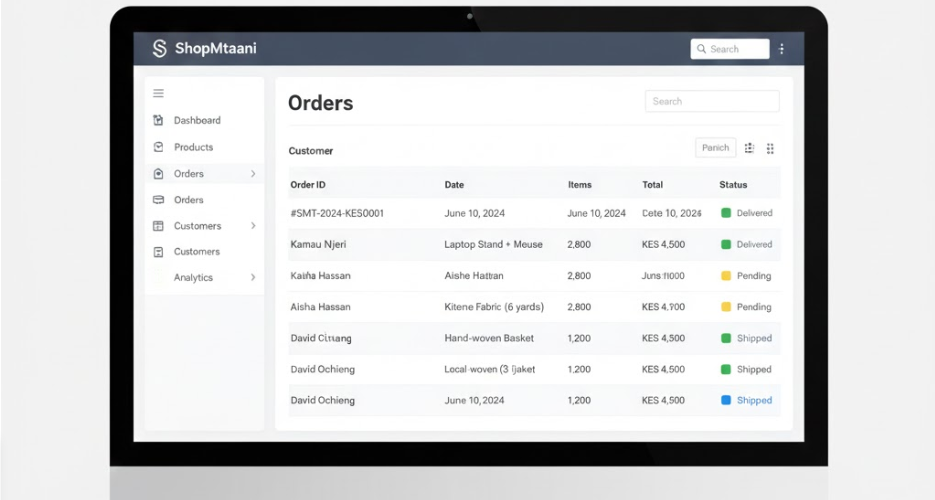This screenshot has width=935, height=500.
Task: Click the Customer section label
Action: (x=311, y=151)
